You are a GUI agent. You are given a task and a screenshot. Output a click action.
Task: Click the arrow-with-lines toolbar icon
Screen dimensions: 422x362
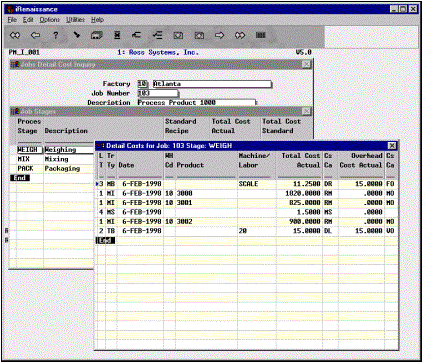[x=136, y=35]
